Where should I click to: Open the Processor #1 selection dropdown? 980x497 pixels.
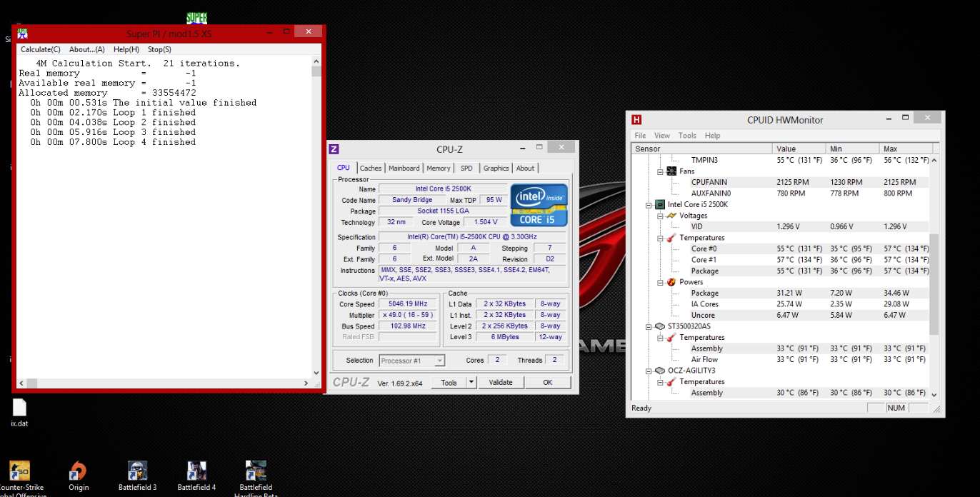[412, 361]
